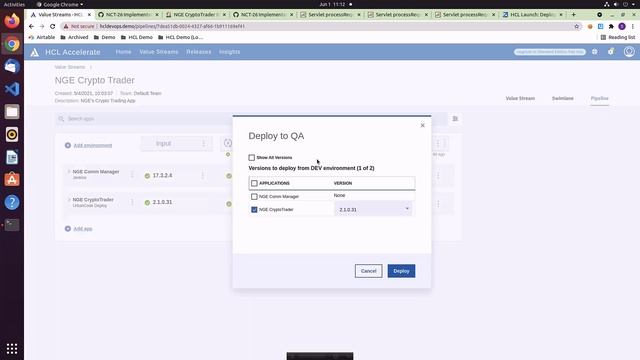The width and height of the screenshot is (640, 360).
Task: Open Thunderbird mail from the dock
Action: [12, 66]
